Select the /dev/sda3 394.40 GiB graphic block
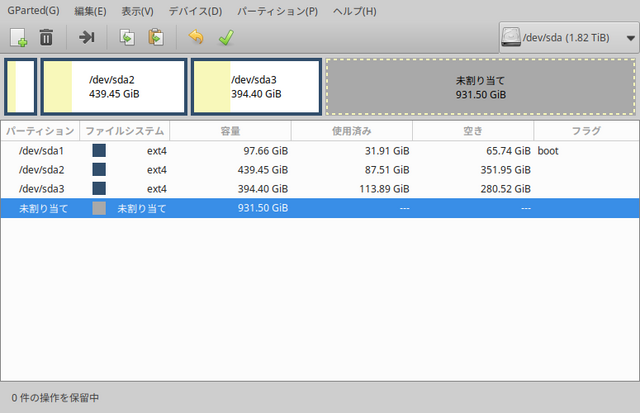The image size is (640, 413). click(x=256, y=87)
